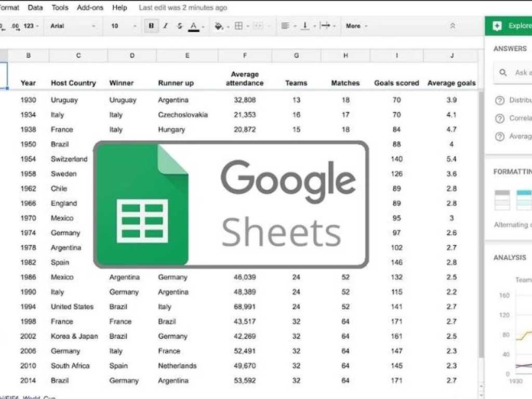Viewport: 532px width, 399px height.
Task: Click the vertical scrollbar of the sheet
Action: [481, 224]
